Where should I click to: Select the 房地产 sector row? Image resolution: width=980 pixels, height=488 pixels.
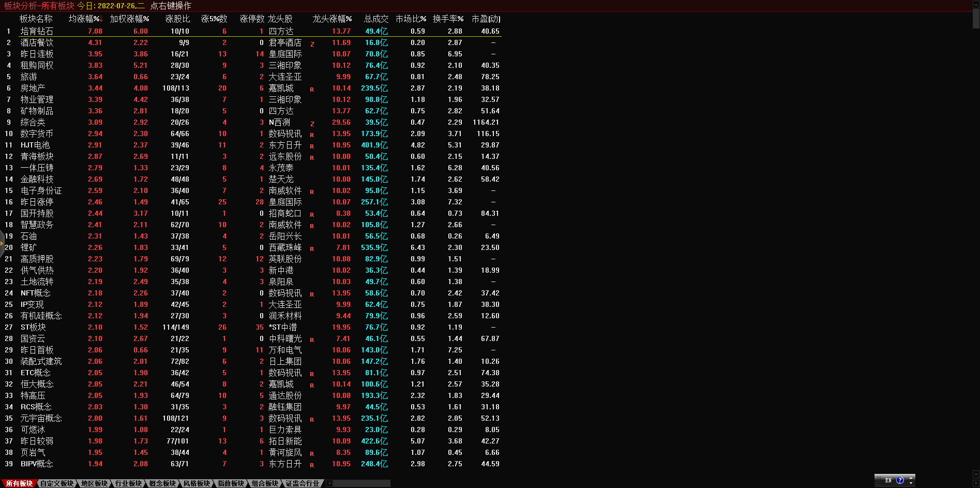[x=33, y=88]
